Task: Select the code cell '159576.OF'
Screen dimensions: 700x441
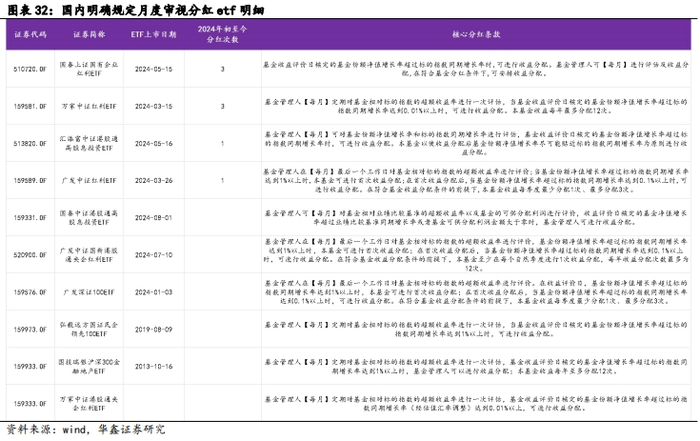Action: click(x=30, y=292)
